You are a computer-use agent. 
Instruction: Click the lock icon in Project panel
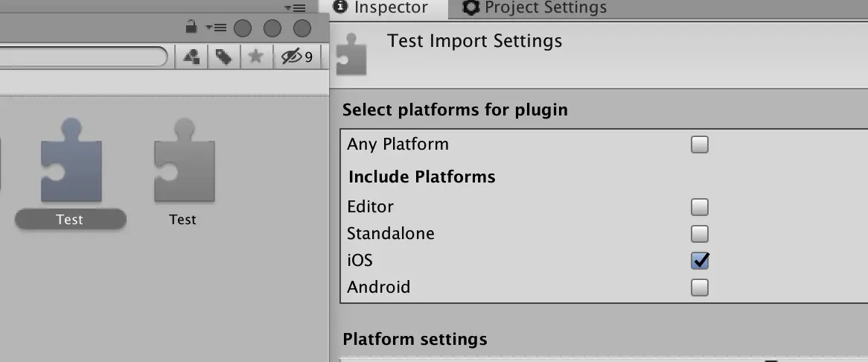coord(191,27)
